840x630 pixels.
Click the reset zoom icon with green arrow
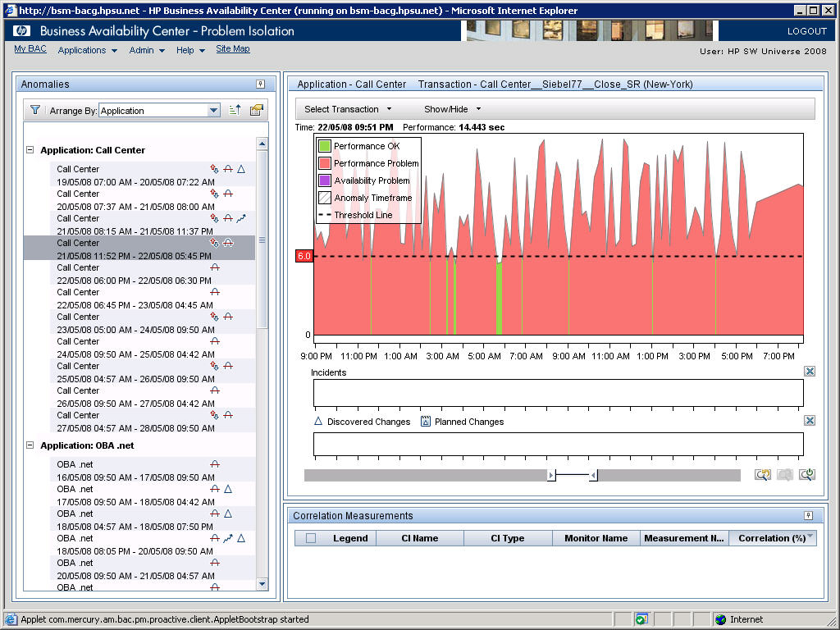(807, 475)
